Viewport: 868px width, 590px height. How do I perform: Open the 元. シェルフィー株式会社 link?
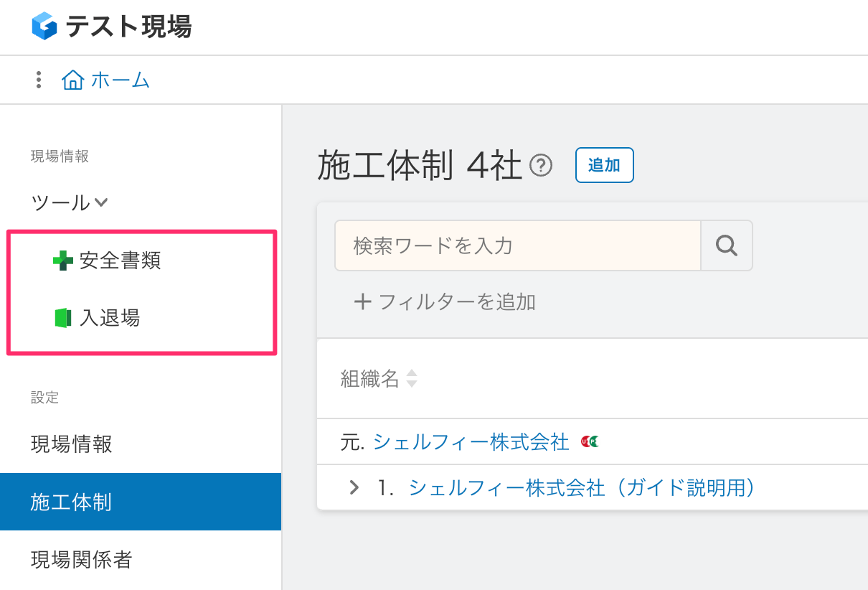[471, 442]
